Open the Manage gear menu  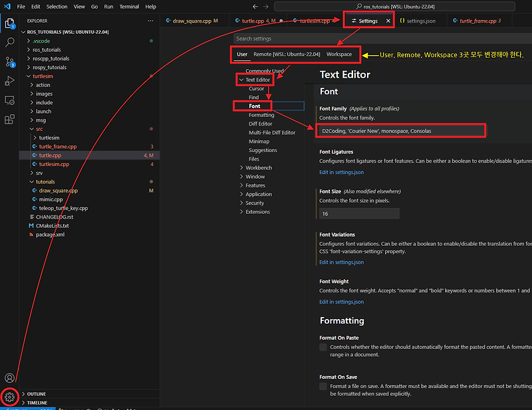[9, 397]
